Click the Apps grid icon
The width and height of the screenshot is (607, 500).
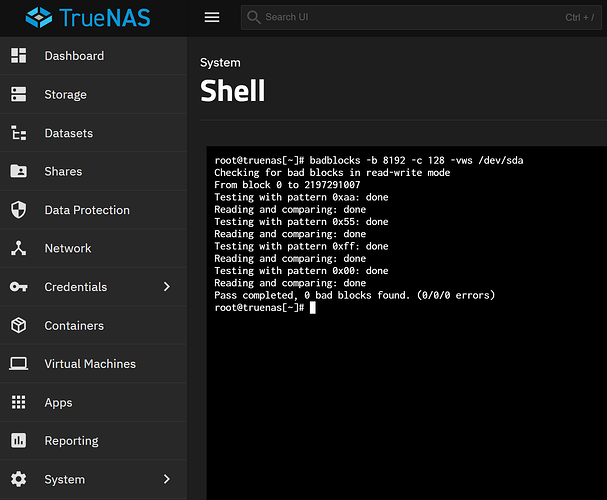point(19,402)
